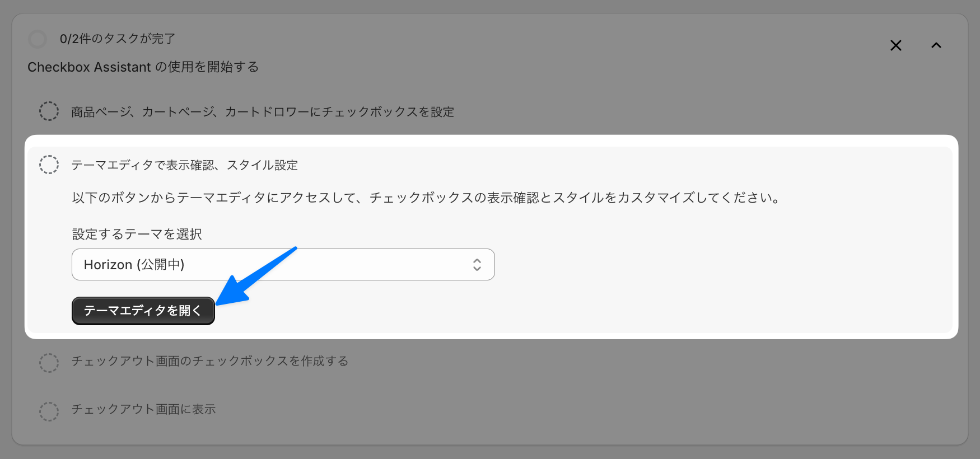
Task: Toggle the テーマエディタで表示確認 task circle
Action: pos(49,165)
